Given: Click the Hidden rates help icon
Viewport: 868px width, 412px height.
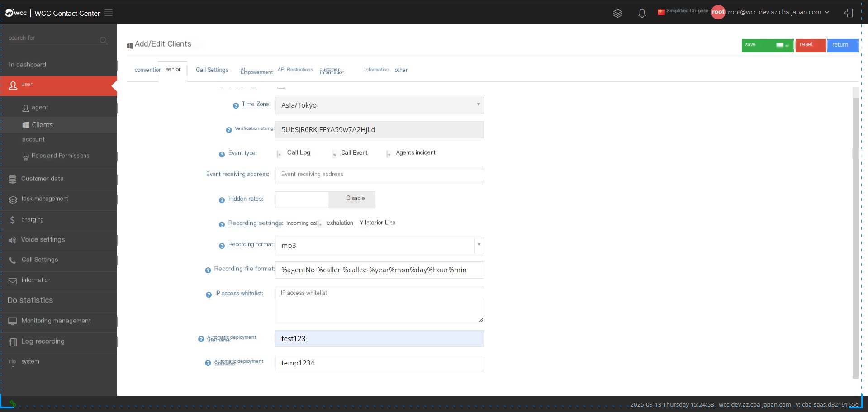Looking at the screenshot, I should click(x=222, y=200).
